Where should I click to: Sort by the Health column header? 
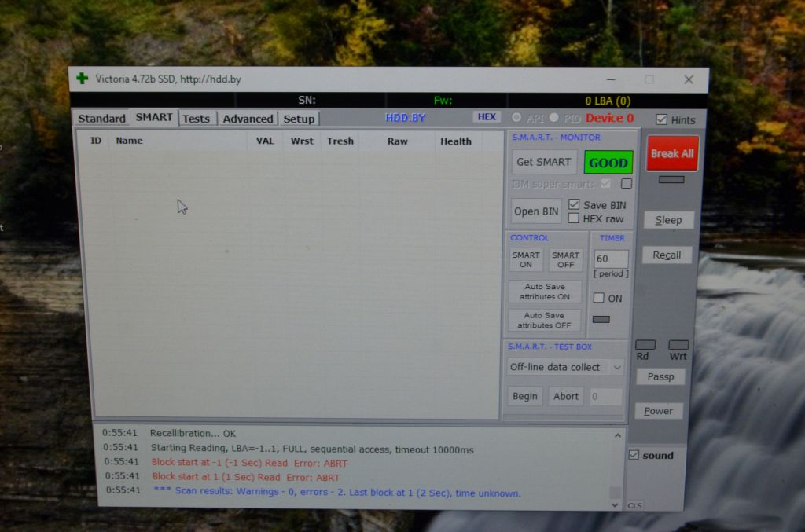456,141
